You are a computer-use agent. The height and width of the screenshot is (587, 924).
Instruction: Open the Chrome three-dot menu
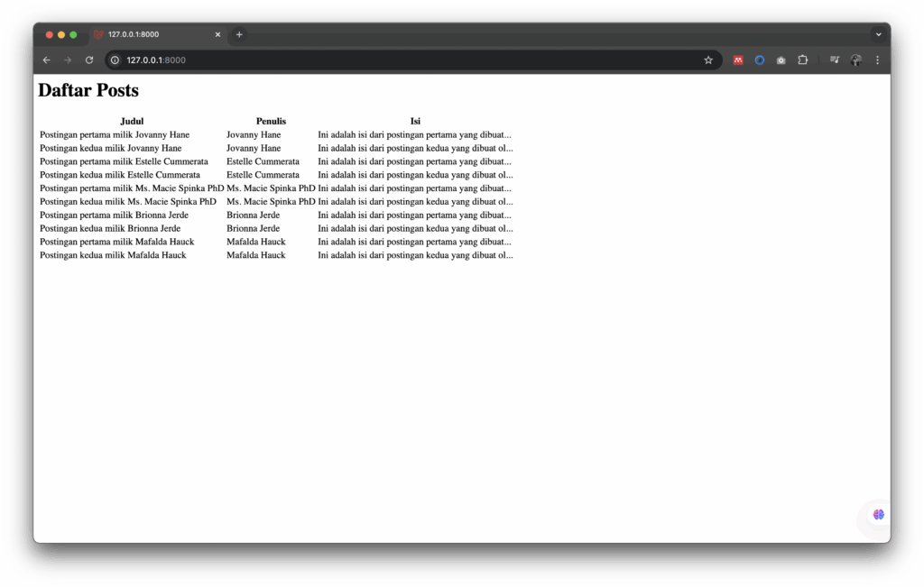pos(877,60)
